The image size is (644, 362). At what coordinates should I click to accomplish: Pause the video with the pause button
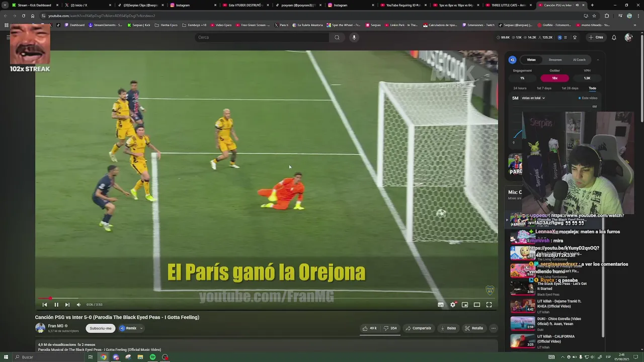(x=56, y=305)
